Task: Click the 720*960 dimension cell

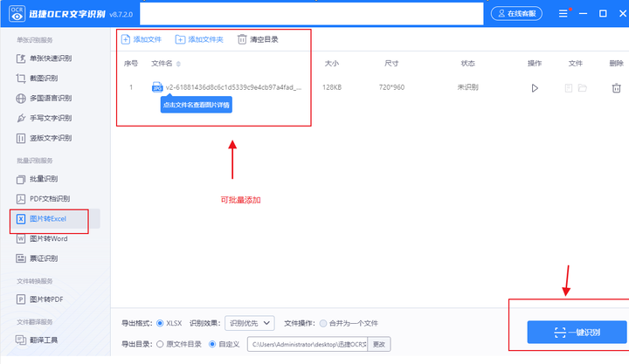Action: point(391,87)
